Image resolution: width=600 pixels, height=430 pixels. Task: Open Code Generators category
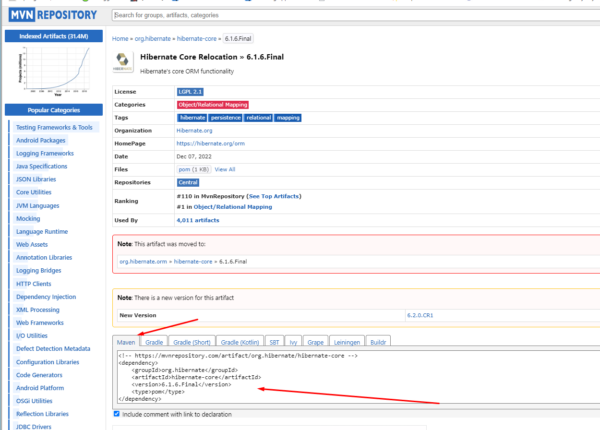[39, 375]
